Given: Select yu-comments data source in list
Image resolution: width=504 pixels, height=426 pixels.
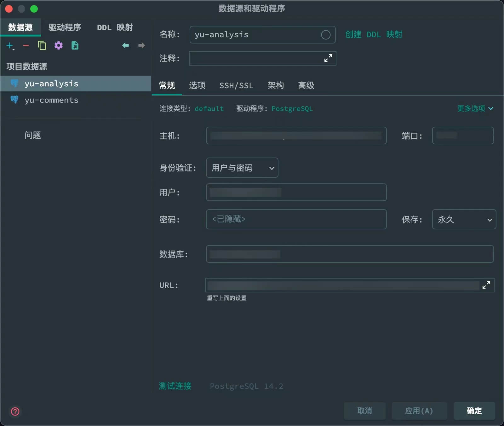Looking at the screenshot, I should (x=76, y=100).
